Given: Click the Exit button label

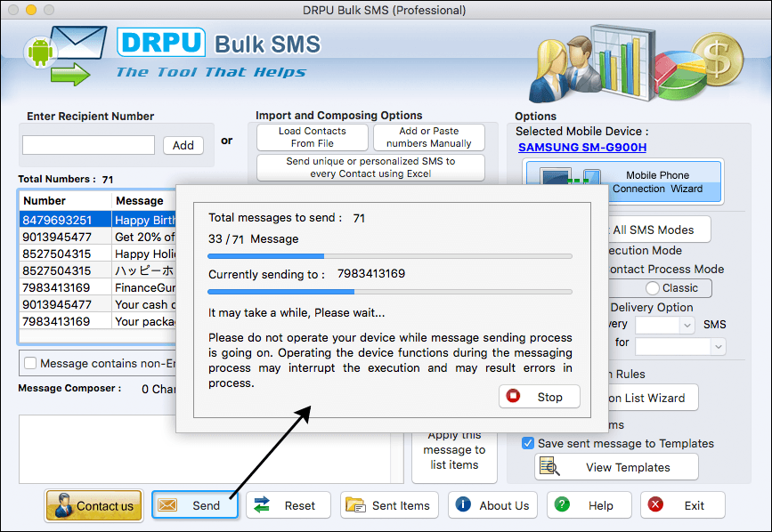Looking at the screenshot, I should click(x=695, y=505).
